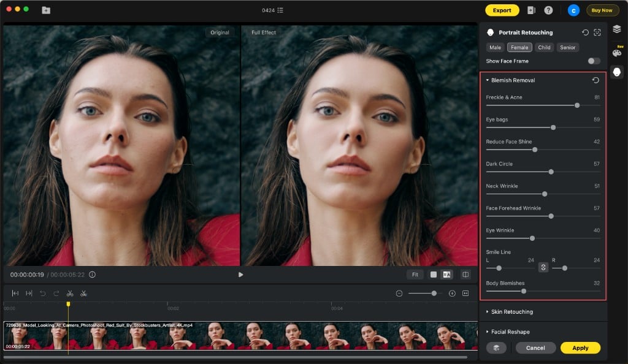The height and width of the screenshot is (364, 628).
Task: Select the Senior preset tab
Action: coord(568,47)
